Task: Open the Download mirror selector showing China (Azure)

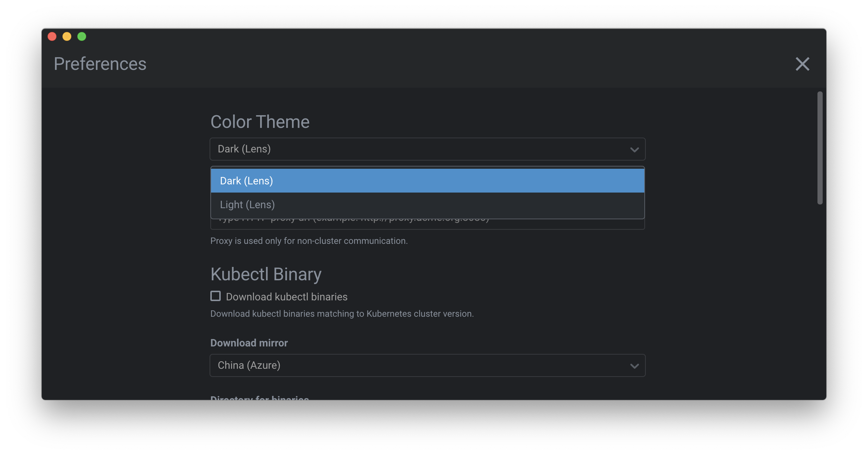Action: 427,365
